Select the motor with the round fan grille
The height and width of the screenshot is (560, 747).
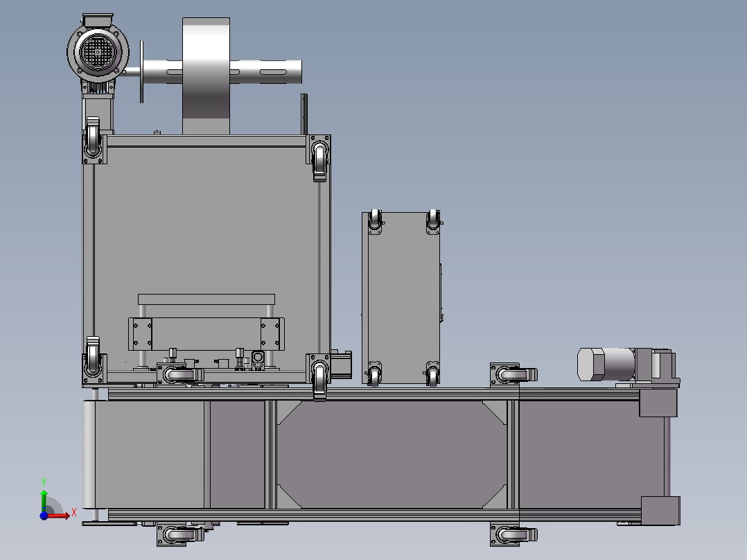(98, 51)
